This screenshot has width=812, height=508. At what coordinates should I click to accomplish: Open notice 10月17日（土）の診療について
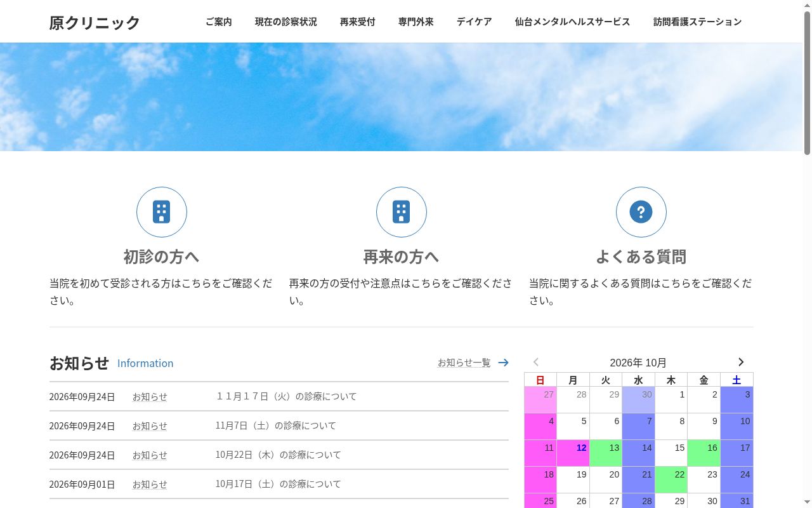[x=278, y=484]
